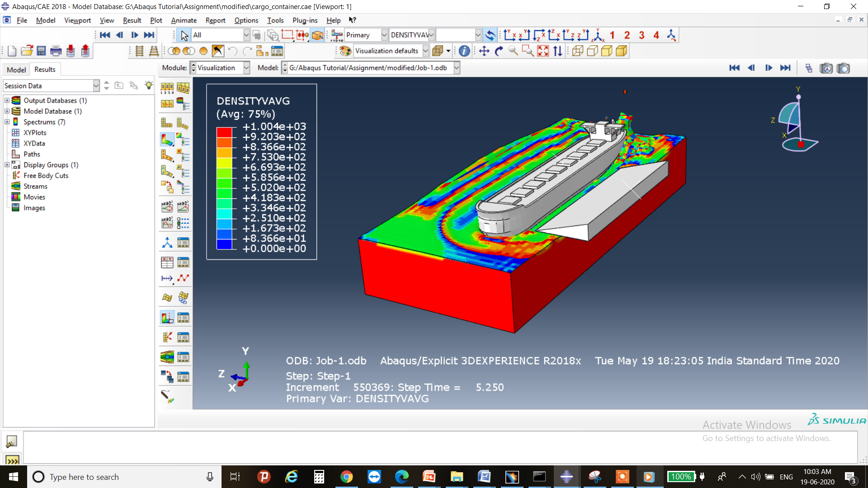Screen dimensions: 868x488
Task: Open the Contour Options icon
Action: coord(183,140)
